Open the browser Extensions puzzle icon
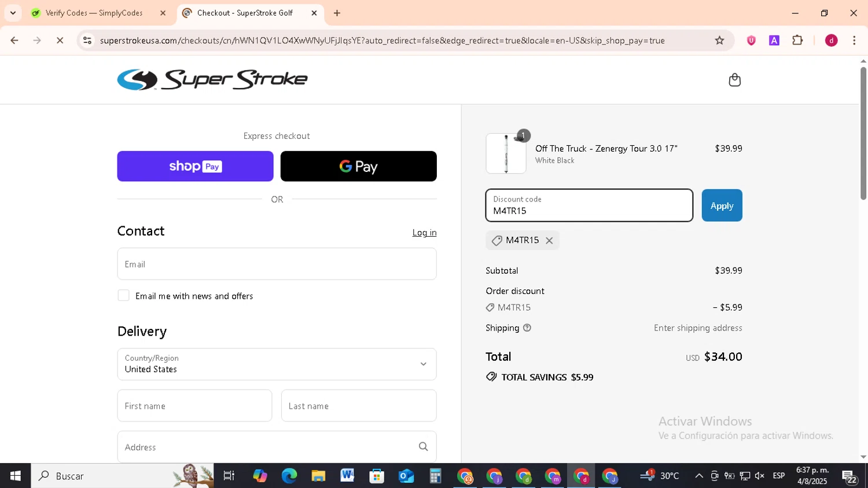This screenshot has height=488, width=868. click(x=797, y=41)
